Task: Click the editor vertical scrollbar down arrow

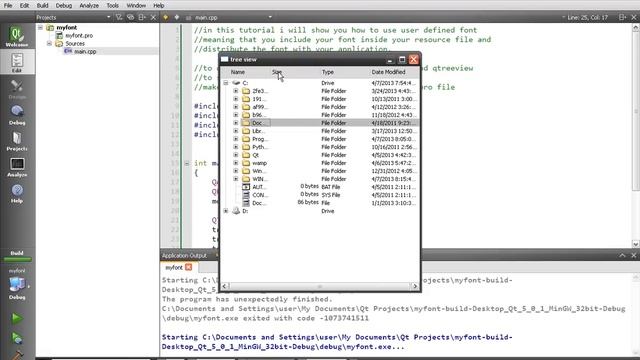Action: (636, 244)
